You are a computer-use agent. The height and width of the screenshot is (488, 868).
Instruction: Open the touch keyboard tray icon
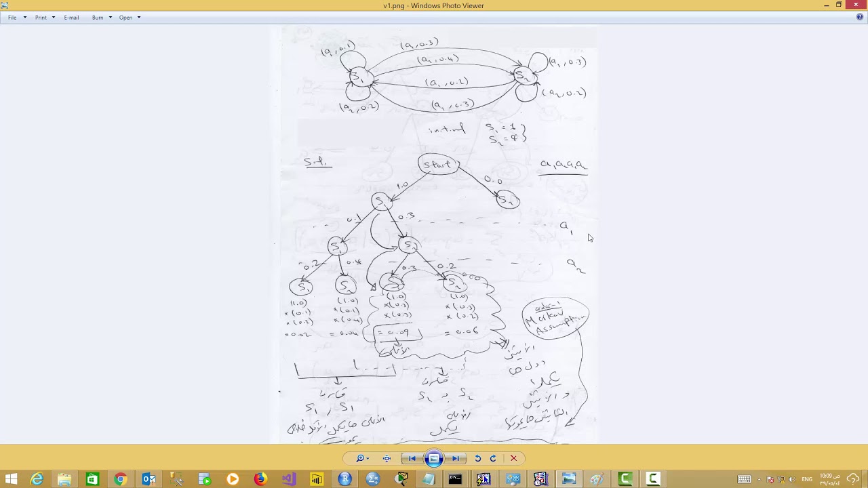click(744, 479)
